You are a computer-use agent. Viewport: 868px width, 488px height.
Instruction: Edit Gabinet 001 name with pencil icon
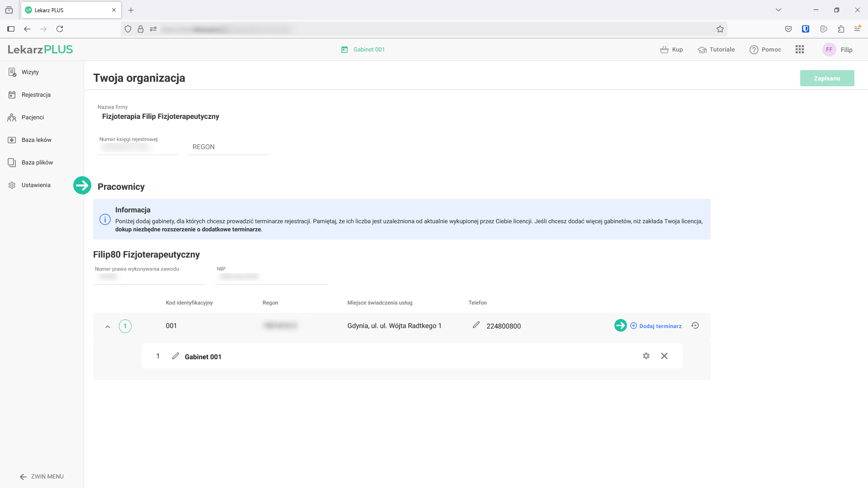(175, 356)
